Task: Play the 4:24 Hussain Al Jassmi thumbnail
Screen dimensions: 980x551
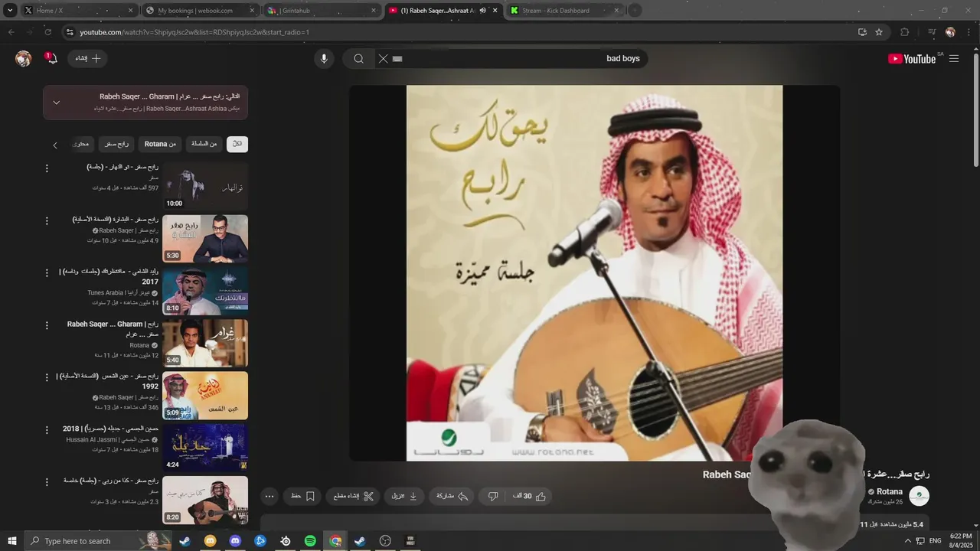Action: click(205, 448)
